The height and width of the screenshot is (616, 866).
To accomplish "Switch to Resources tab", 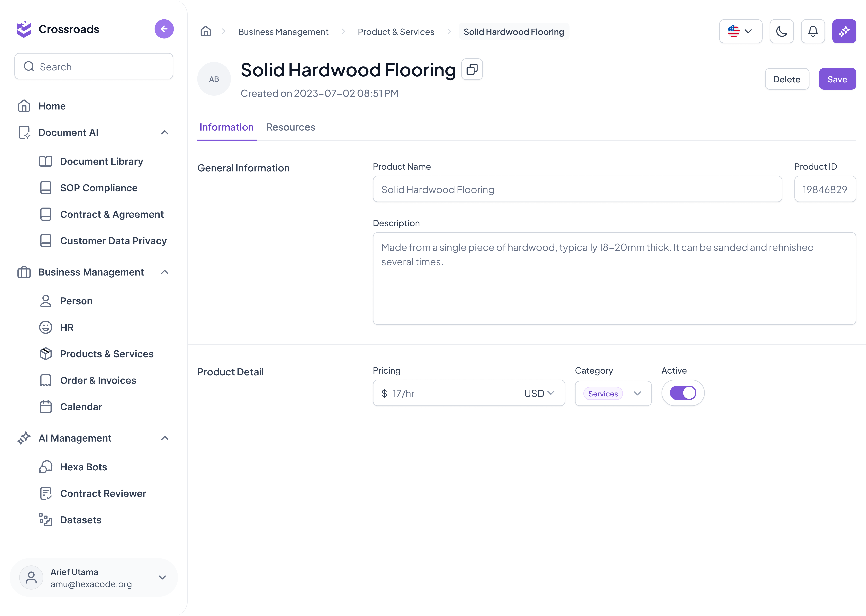I will pos(290,127).
